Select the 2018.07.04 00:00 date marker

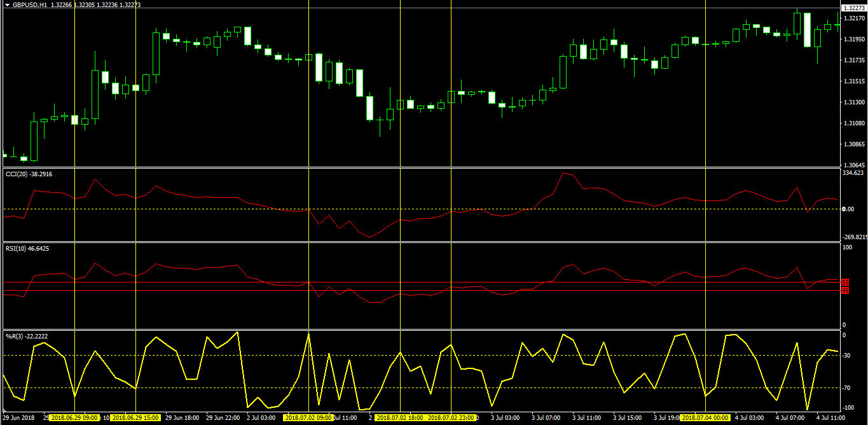(x=706, y=418)
